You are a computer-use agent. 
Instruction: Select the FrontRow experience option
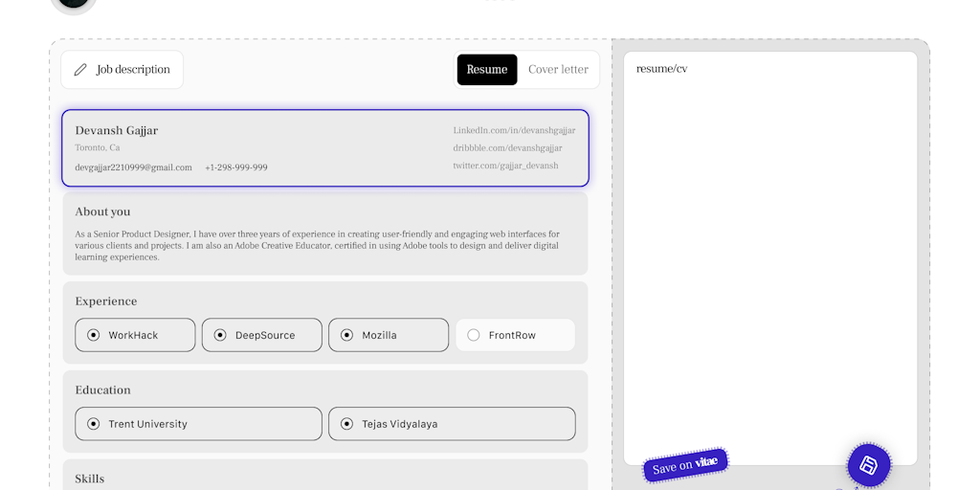[x=515, y=335]
